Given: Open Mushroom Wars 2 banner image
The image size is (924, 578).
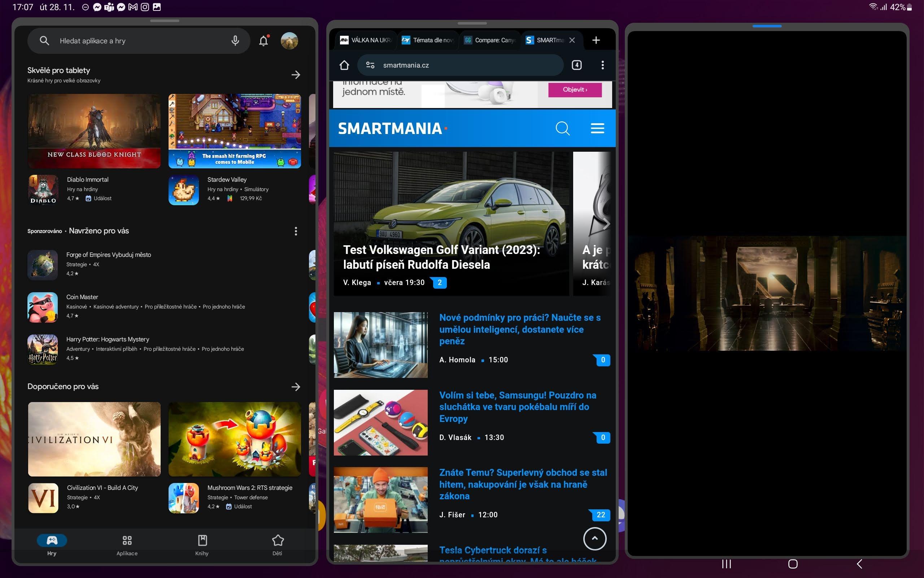Looking at the screenshot, I should point(235,439).
